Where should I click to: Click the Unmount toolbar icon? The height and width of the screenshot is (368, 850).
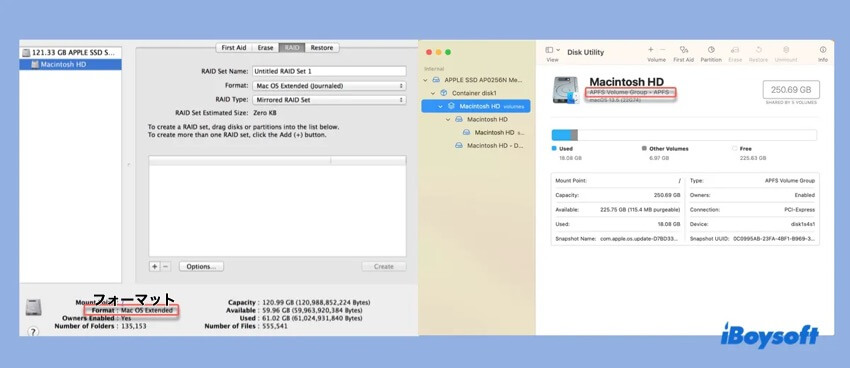(786, 50)
